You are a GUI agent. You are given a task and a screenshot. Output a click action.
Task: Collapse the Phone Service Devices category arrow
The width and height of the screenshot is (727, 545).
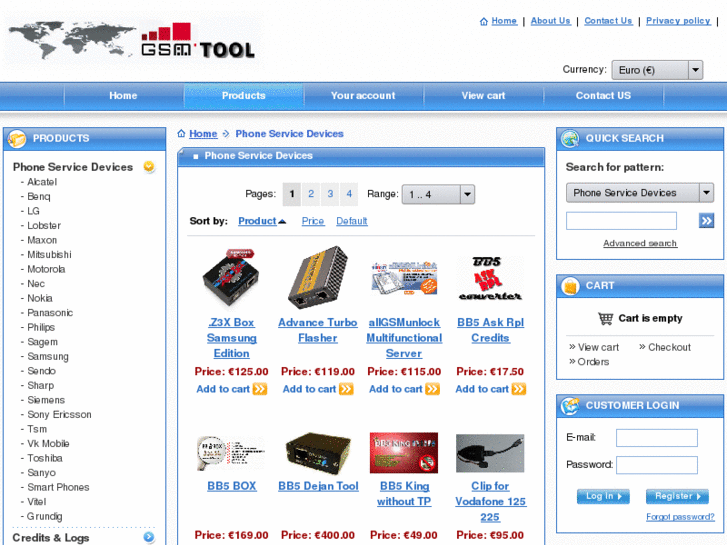(149, 166)
